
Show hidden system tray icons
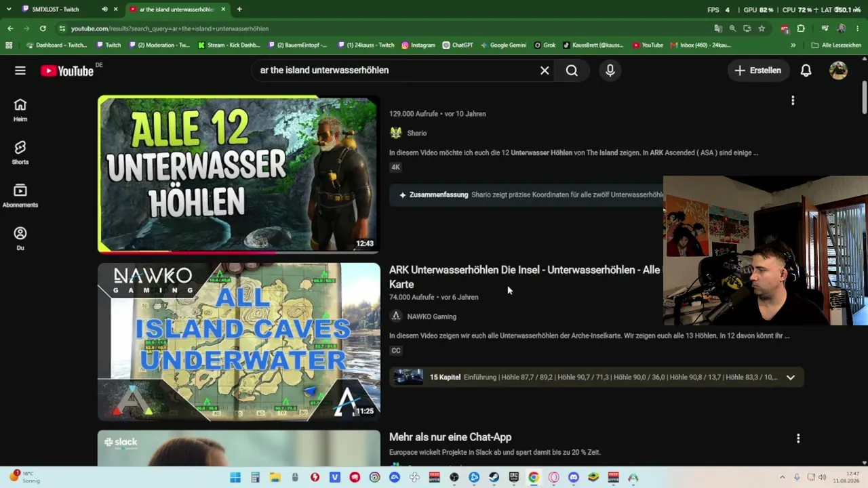(782, 477)
